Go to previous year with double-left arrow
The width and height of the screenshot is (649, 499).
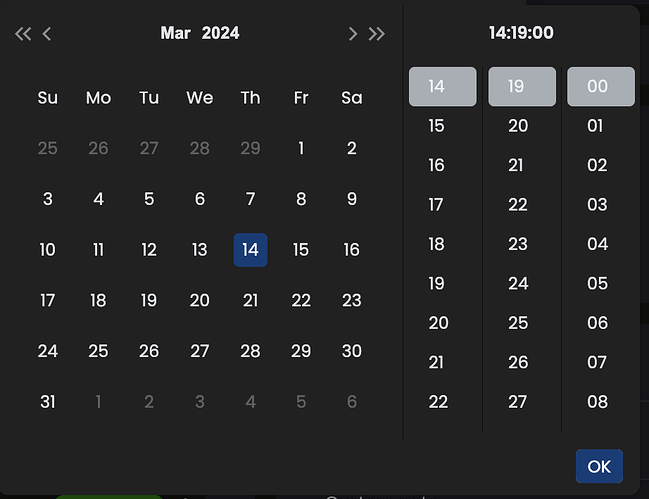[23, 34]
